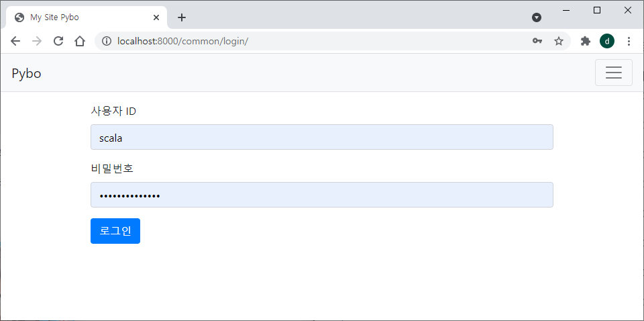Screen dimensions: 644x321
Task: Open saved passwords key icon
Action: 537,41
